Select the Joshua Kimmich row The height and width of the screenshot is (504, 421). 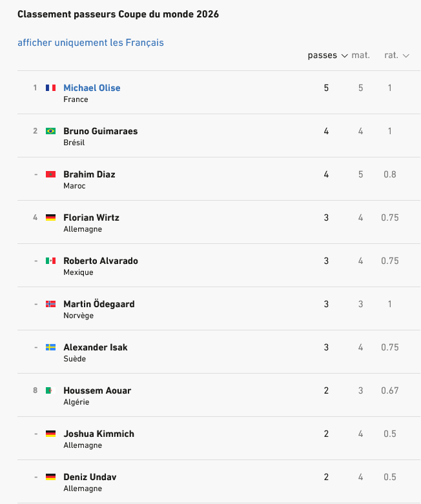[219, 438]
